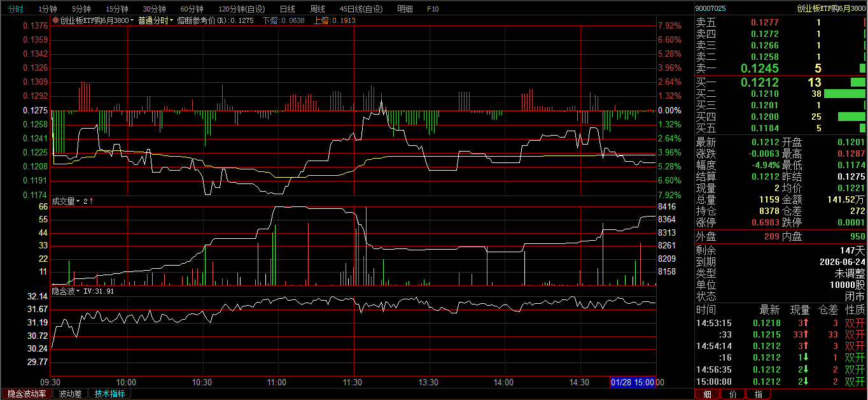Click the red up-arrow beside 成交量 value
This screenshot has width=868, height=400.
[91, 201]
